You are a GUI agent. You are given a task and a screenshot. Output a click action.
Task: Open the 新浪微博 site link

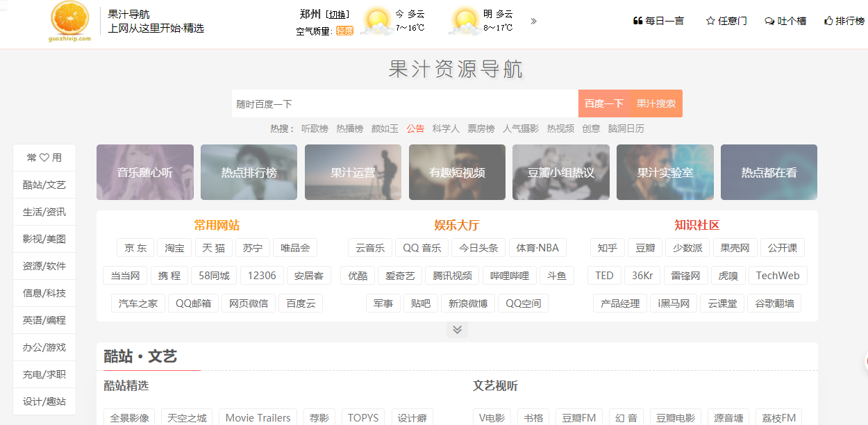coord(468,303)
